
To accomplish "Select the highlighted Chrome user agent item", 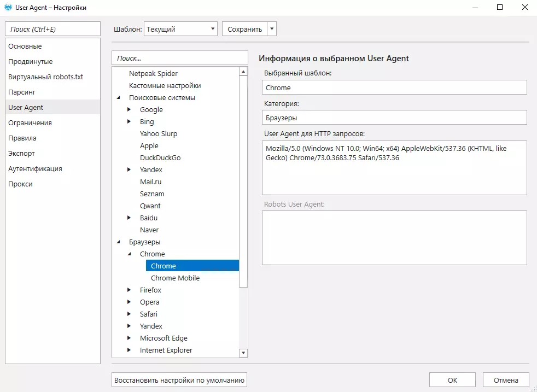I will (192, 266).
